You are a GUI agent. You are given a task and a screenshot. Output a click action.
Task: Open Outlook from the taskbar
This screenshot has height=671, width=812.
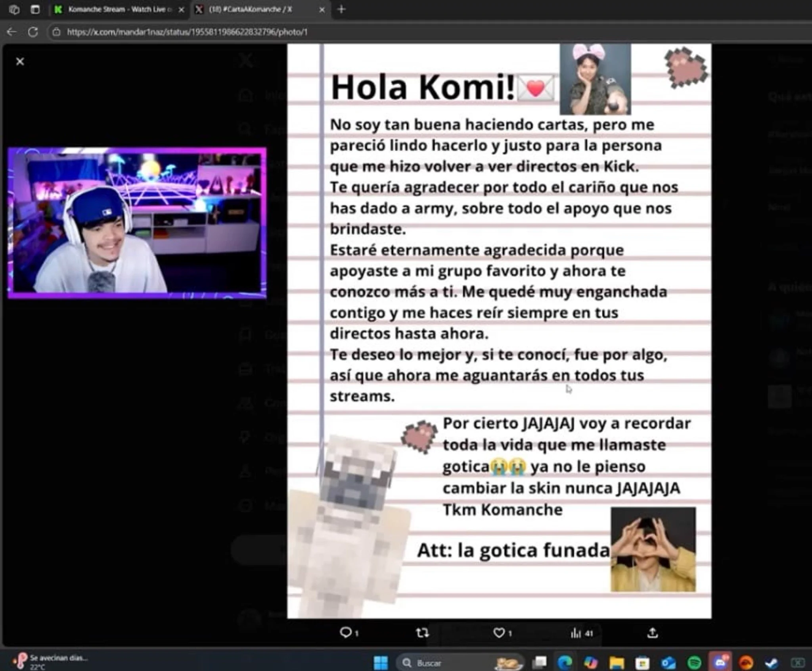coord(668,662)
